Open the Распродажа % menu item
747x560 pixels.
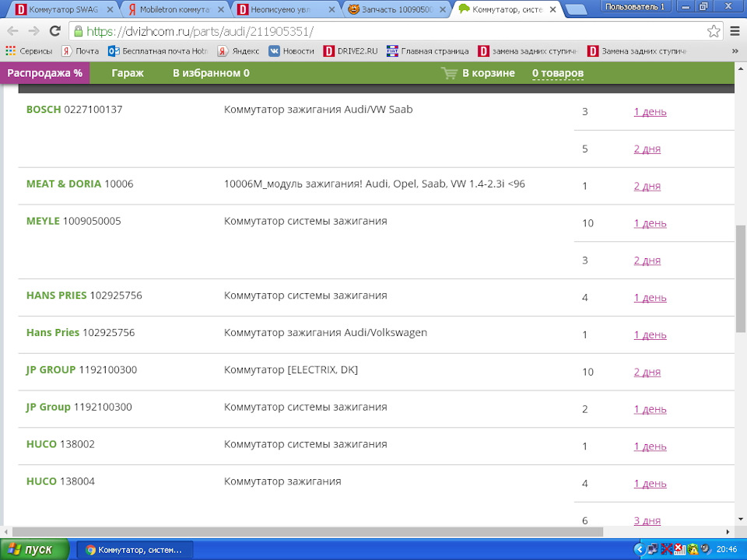45,73
